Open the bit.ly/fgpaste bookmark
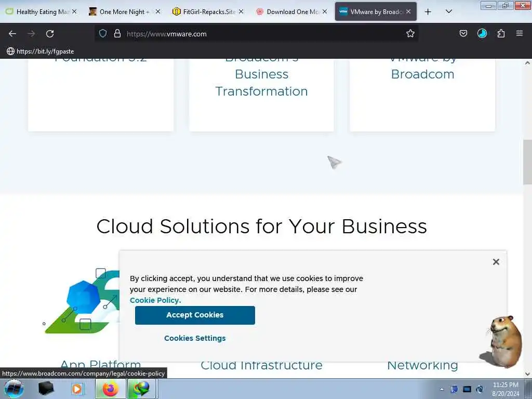 (x=41, y=51)
